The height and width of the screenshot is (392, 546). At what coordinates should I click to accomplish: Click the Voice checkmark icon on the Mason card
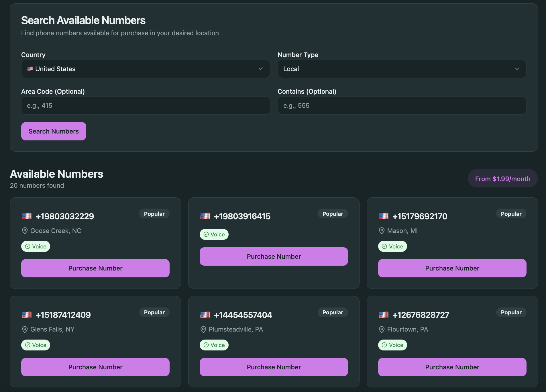pyautogui.click(x=384, y=246)
